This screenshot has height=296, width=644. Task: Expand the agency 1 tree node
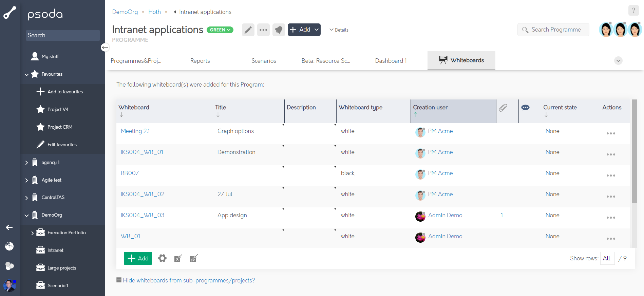click(x=26, y=163)
